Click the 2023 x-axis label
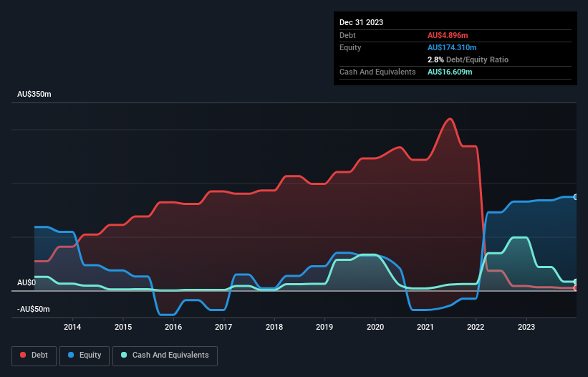 [526, 327]
